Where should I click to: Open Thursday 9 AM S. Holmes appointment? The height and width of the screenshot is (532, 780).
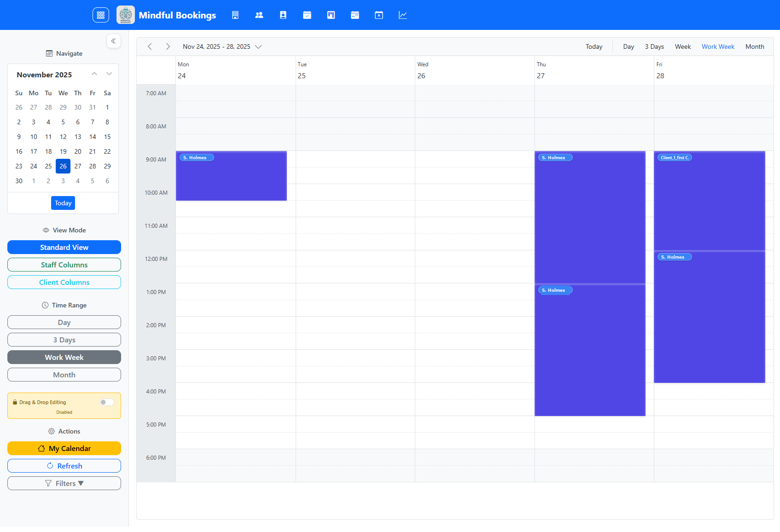(590, 217)
